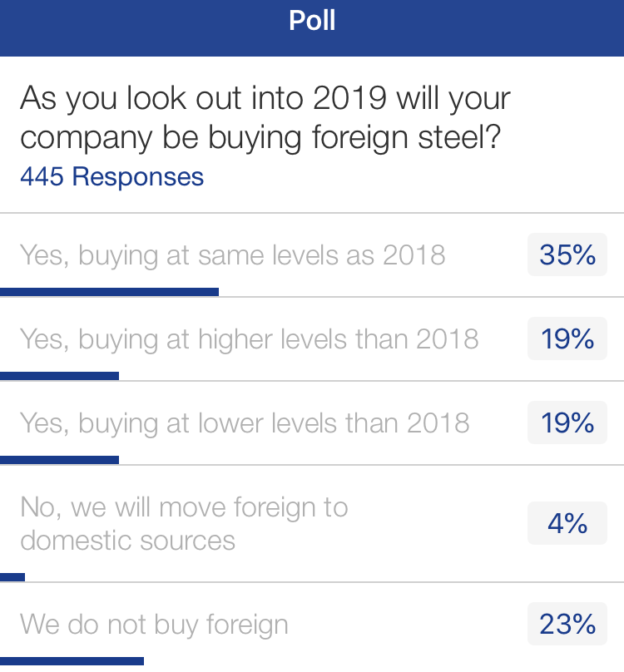Pick 'Yes, buying at lower levels than 2018'
624x672 pixels.
pyautogui.click(x=245, y=422)
